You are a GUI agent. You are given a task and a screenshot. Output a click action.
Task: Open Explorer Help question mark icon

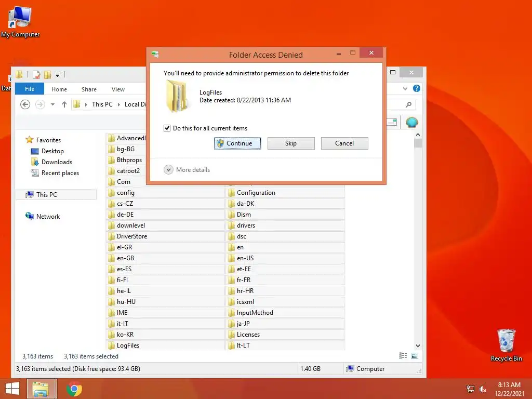pos(417,88)
